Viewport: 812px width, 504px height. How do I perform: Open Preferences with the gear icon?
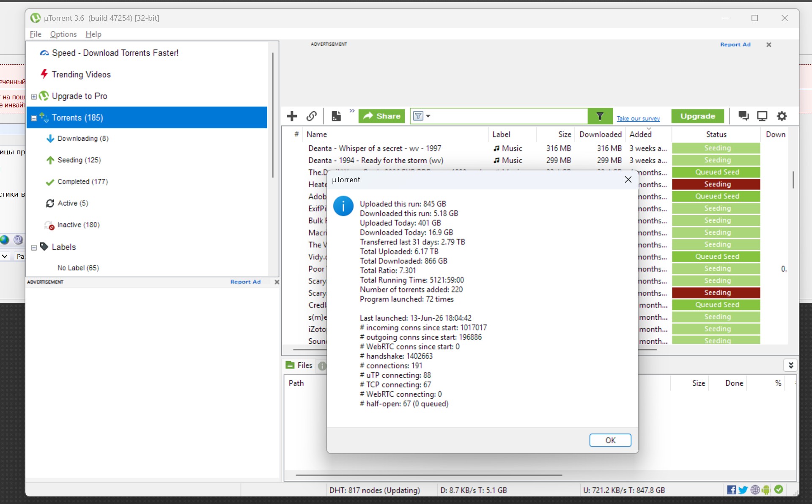tap(782, 116)
